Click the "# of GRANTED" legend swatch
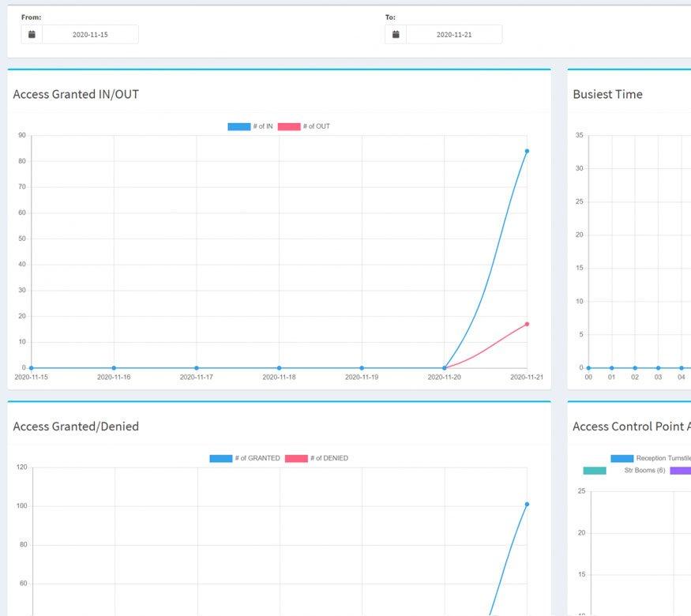 pos(220,457)
